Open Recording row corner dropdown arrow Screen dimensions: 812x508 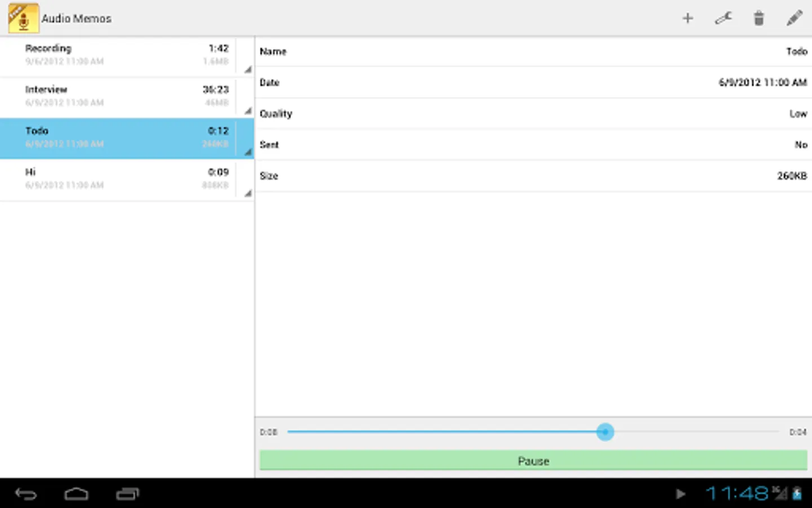pos(248,69)
